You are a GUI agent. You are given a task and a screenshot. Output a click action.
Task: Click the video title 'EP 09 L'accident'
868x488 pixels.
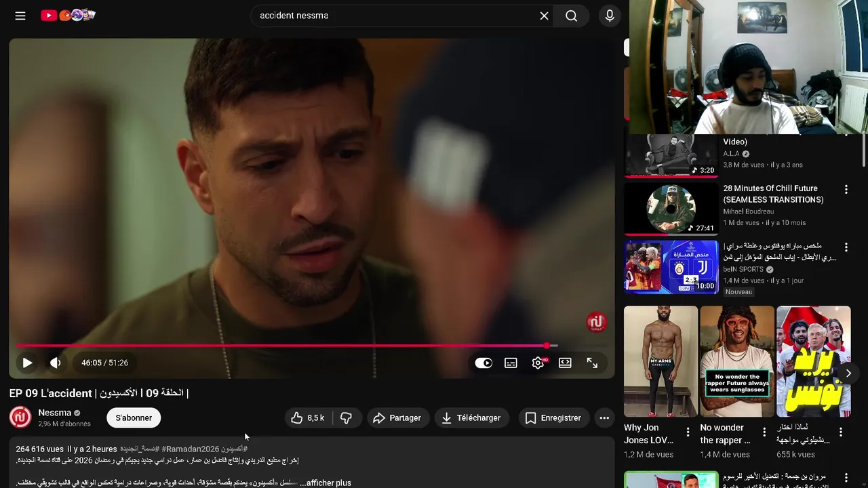(98, 393)
